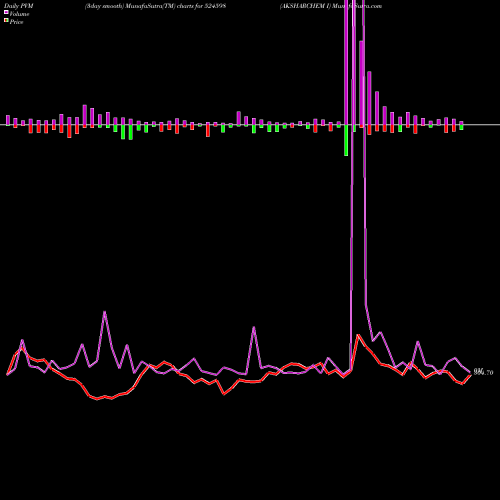500x500 pixels.
Task: Click the MunafaSutra charts for 524598 heading
Action: (155, 6)
